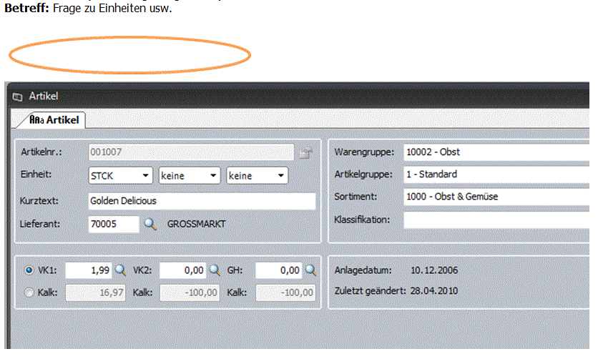Viewport: 598px width, 364px height.
Task: Click the Warengruppe field 10002 - Obst
Action: 495,152
